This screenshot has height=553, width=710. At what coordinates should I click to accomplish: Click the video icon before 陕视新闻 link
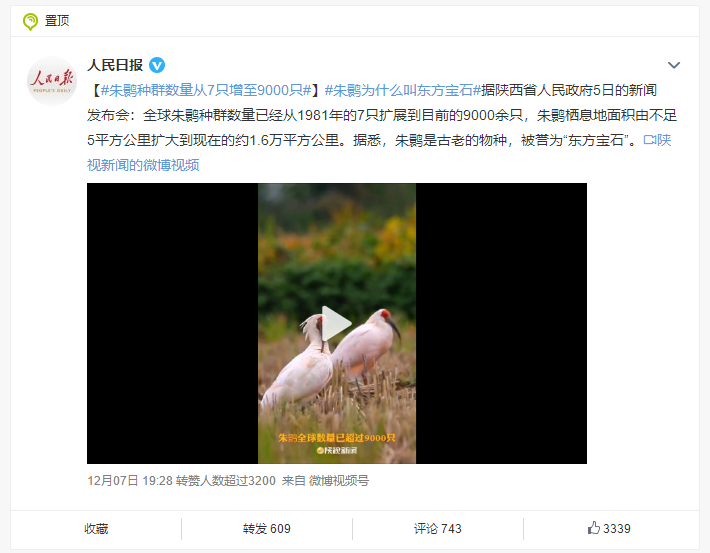[650, 140]
